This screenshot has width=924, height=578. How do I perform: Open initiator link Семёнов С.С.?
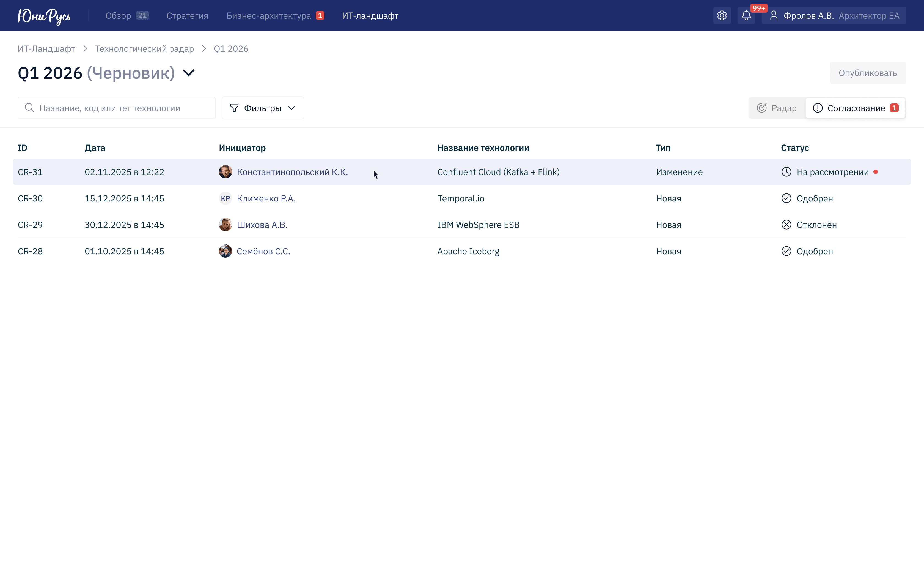[x=263, y=251]
